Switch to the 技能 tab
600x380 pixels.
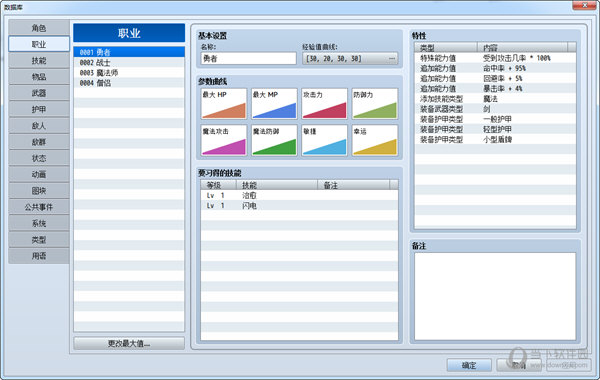tap(39, 60)
